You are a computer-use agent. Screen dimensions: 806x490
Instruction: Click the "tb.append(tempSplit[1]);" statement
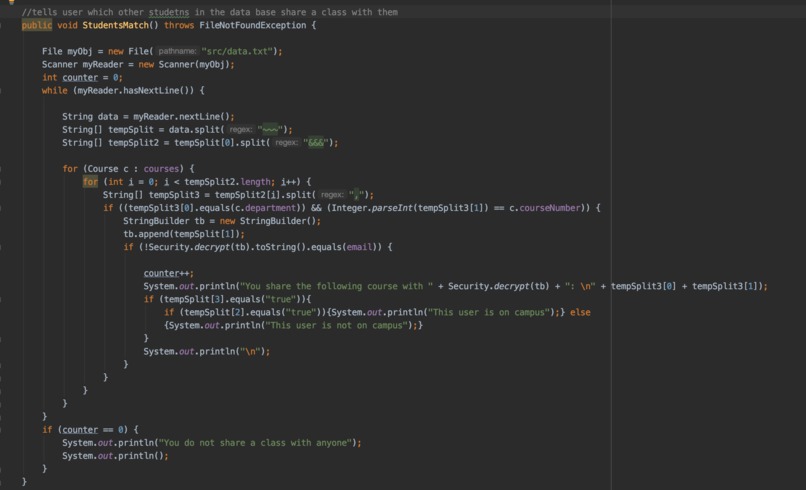(x=184, y=234)
